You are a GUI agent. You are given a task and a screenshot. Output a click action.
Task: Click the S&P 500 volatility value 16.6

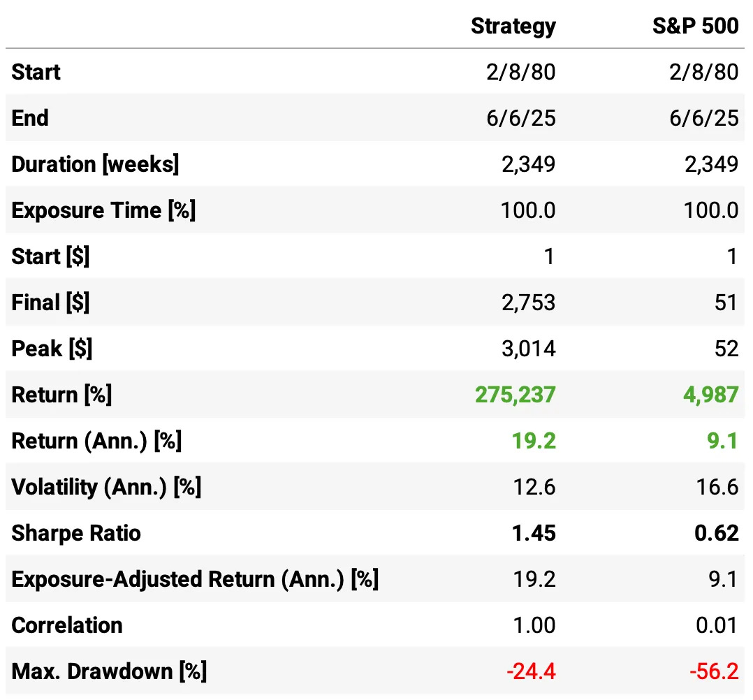pyautogui.click(x=717, y=487)
